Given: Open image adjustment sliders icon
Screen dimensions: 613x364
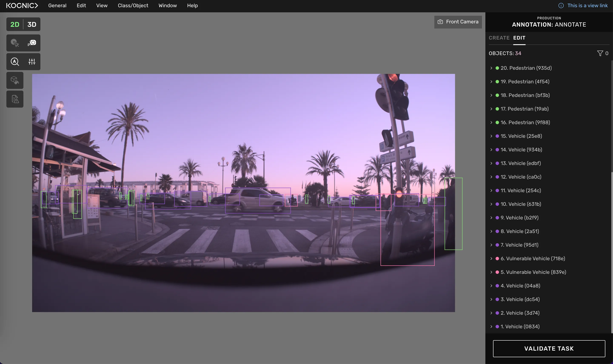Looking at the screenshot, I should pos(32,62).
